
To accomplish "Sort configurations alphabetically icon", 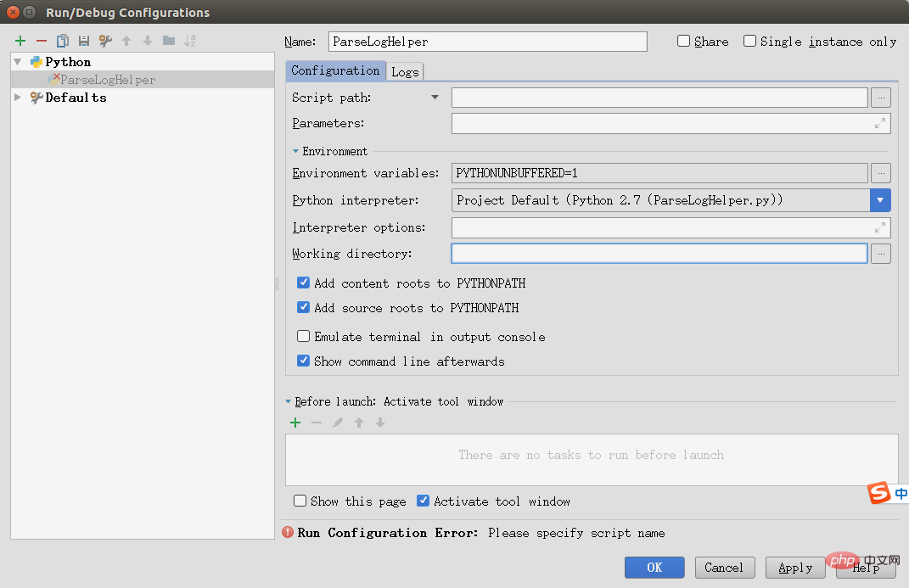I will coord(190,41).
